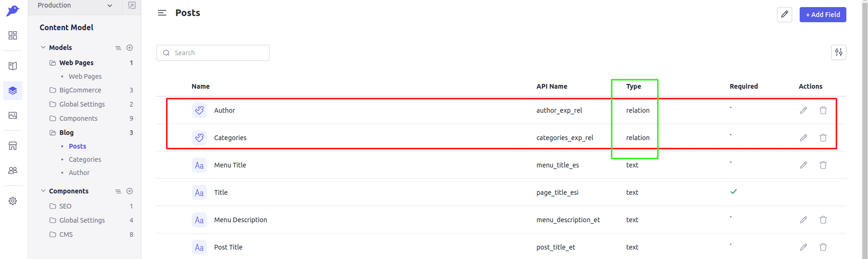
Task: Edit the Menu Description field
Action: (803, 220)
